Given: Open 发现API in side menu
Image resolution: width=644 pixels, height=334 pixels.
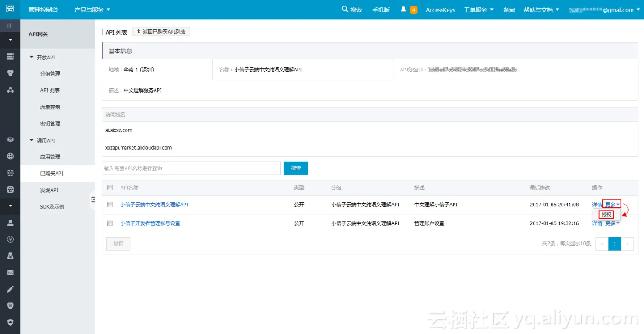Looking at the screenshot, I should 49,190.
